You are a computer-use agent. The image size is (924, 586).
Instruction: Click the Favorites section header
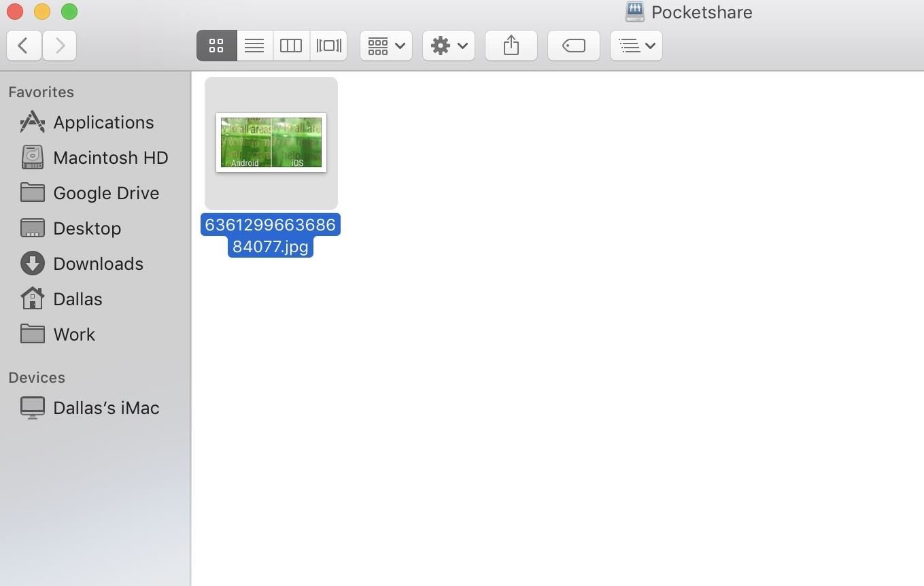pyautogui.click(x=41, y=92)
